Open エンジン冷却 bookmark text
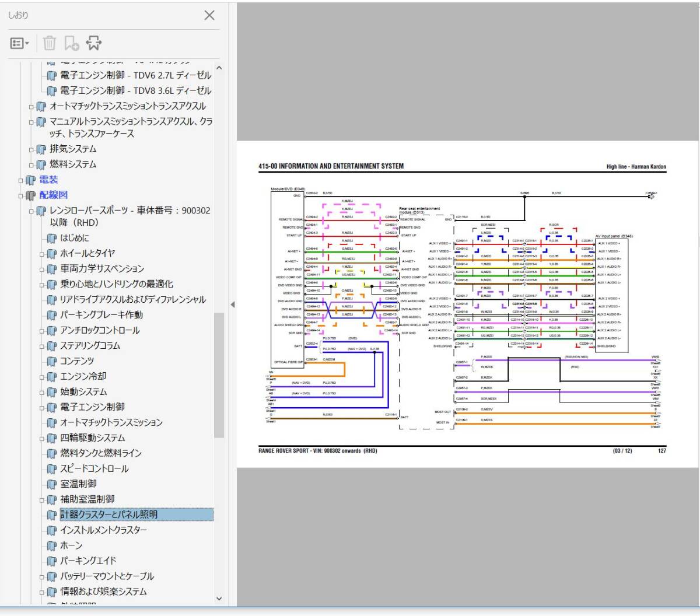Viewport: 700px width, 616px height. [83, 376]
